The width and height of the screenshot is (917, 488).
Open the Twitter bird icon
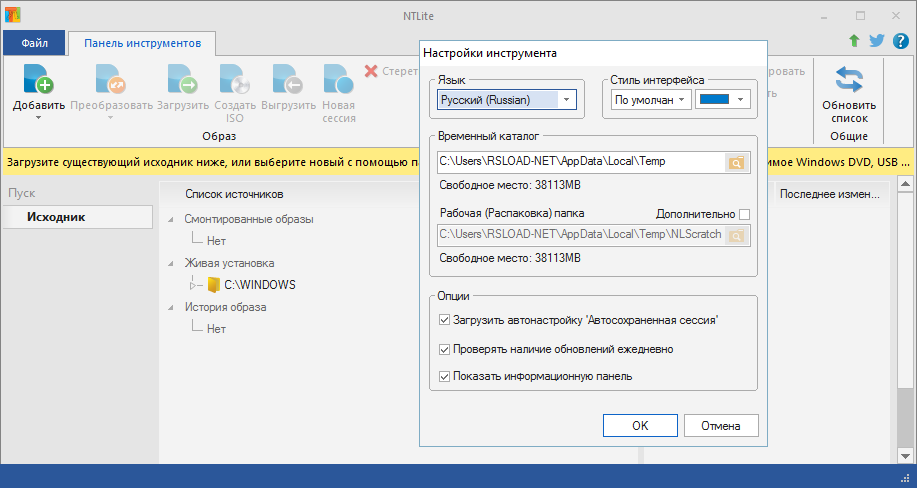tap(877, 40)
